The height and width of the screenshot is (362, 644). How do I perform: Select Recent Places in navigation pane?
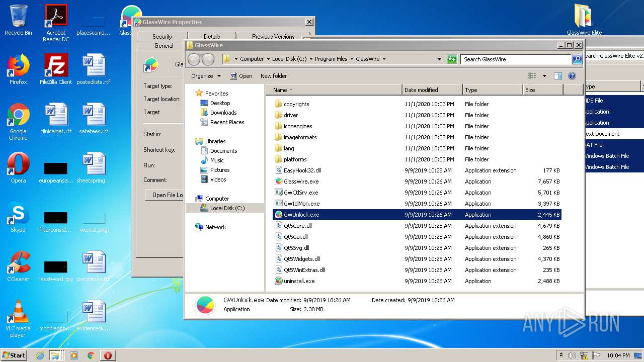pyautogui.click(x=227, y=122)
